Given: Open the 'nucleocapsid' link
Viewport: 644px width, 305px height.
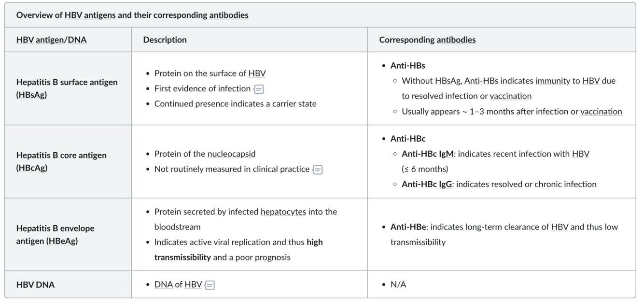Looking at the screenshot, I should click(x=231, y=154).
